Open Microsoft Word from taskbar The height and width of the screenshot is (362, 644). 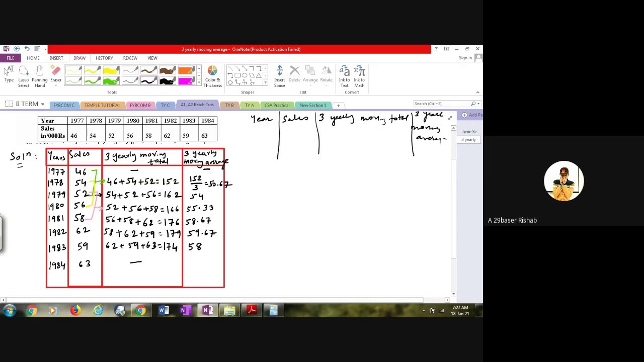(164, 311)
